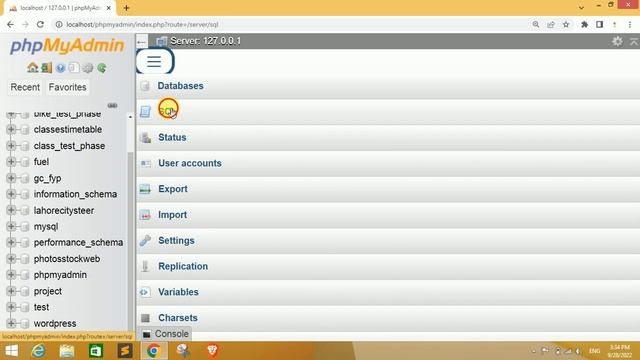Expand the class_test_phase database node
This screenshot has height=360, width=640.
point(11,146)
